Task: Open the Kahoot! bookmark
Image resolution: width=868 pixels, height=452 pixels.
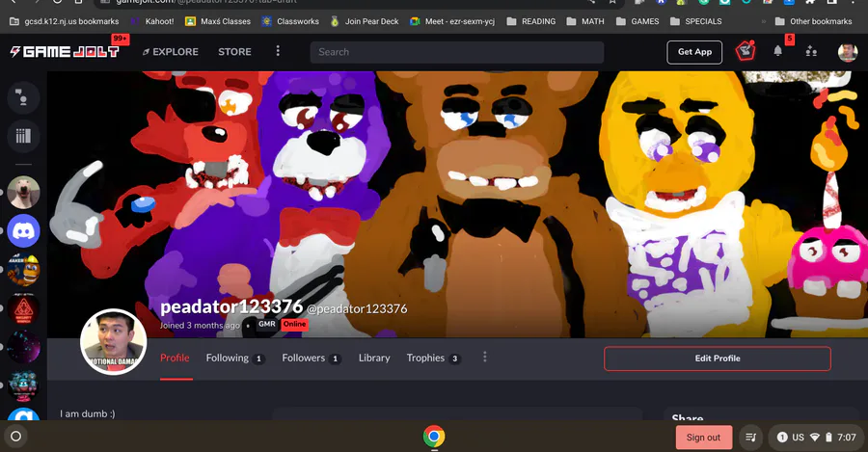Action: point(151,21)
